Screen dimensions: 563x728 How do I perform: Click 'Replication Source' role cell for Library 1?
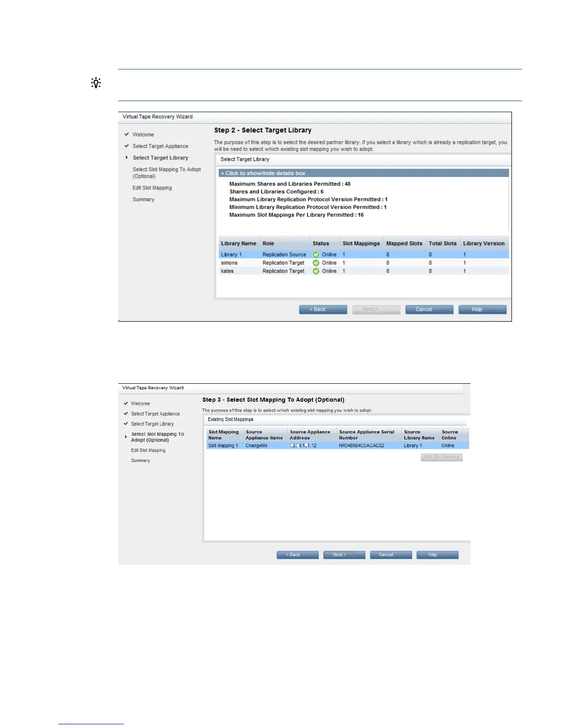pyautogui.click(x=284, y=255)
